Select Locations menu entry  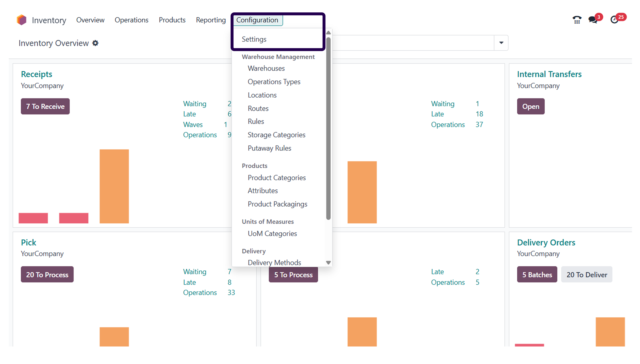tap(262, 95)
